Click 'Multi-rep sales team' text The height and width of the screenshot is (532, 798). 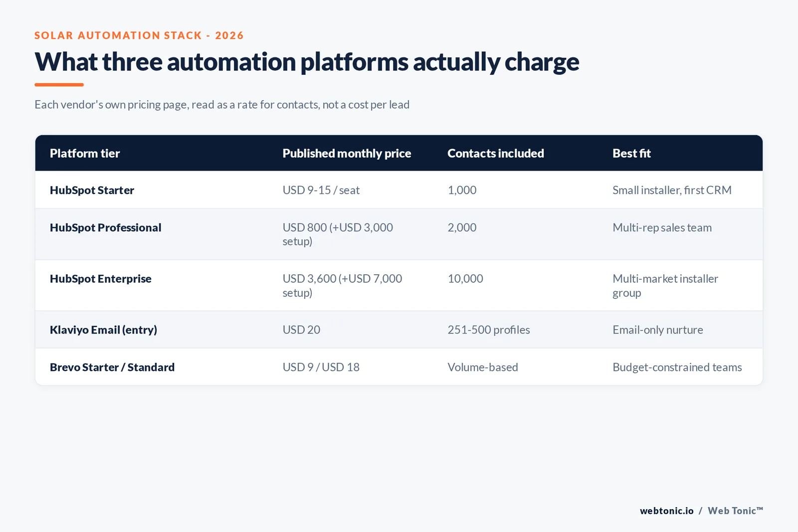[x=662, y=227]
